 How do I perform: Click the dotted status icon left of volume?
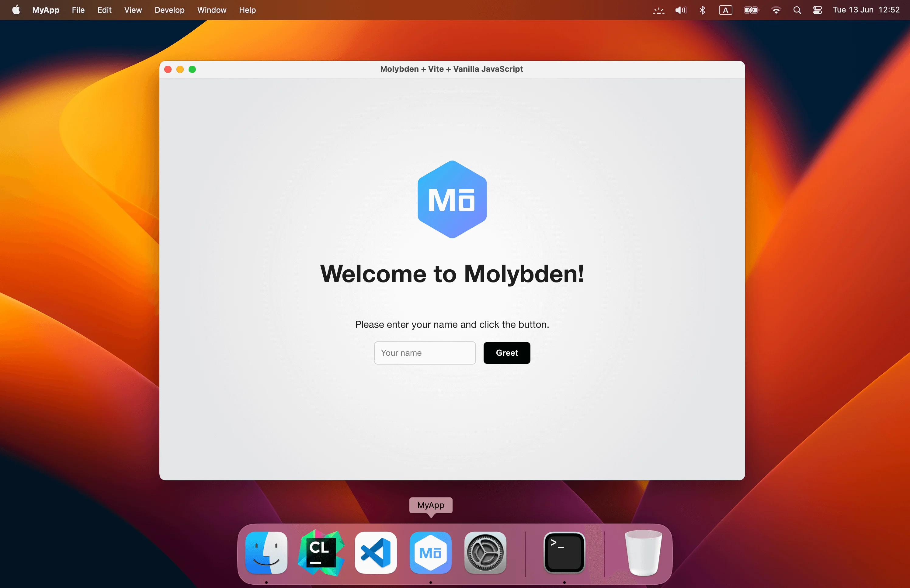coord(659,11)
